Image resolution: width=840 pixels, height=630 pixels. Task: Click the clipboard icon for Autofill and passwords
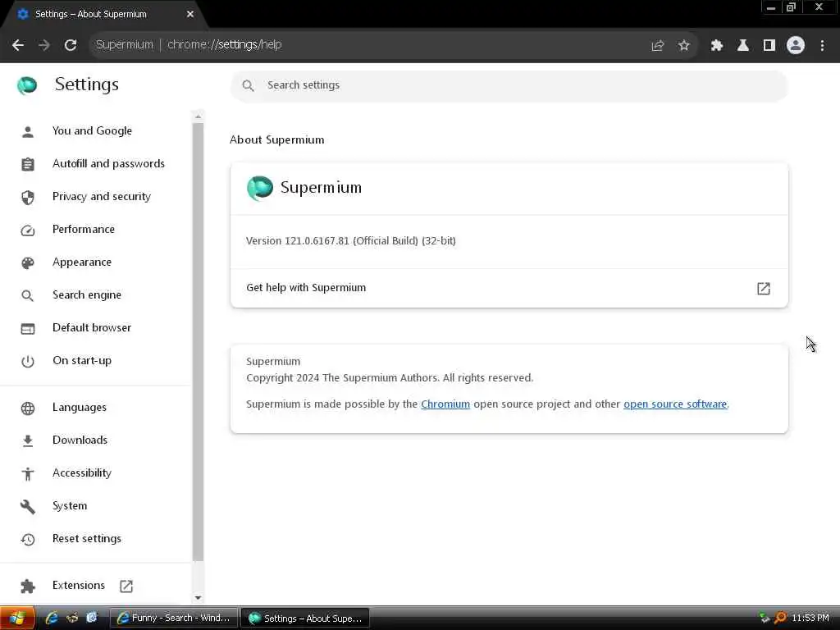28,164
